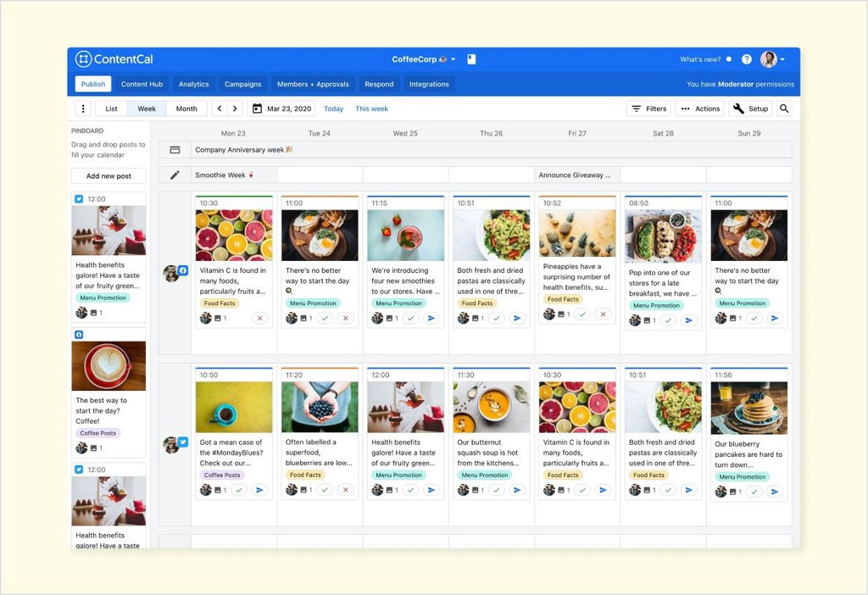Approve the blueberry pancakes post
The image size is (868, 595).
[x=754, y=492]
